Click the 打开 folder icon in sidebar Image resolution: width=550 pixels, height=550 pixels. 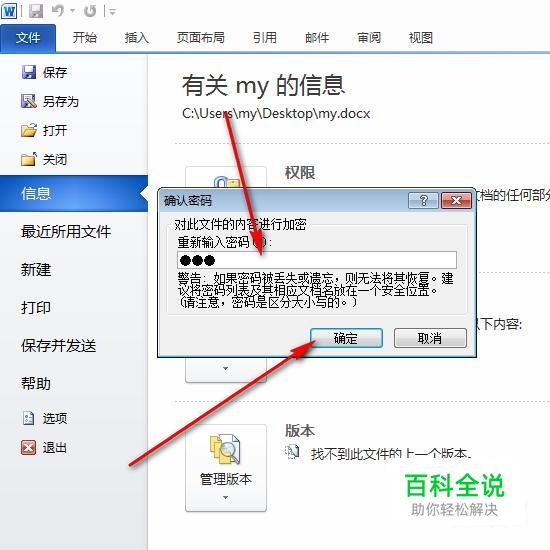pyautogui.click(x=28, y=130)
